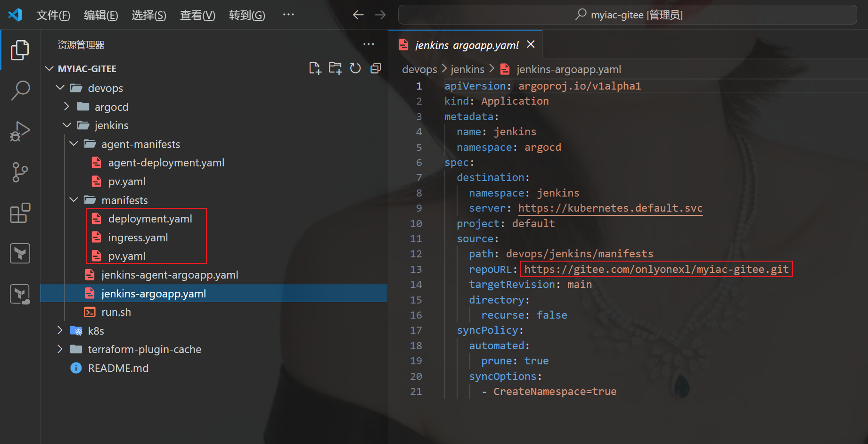Open the Explorer view in activity bar

[20, 50]
